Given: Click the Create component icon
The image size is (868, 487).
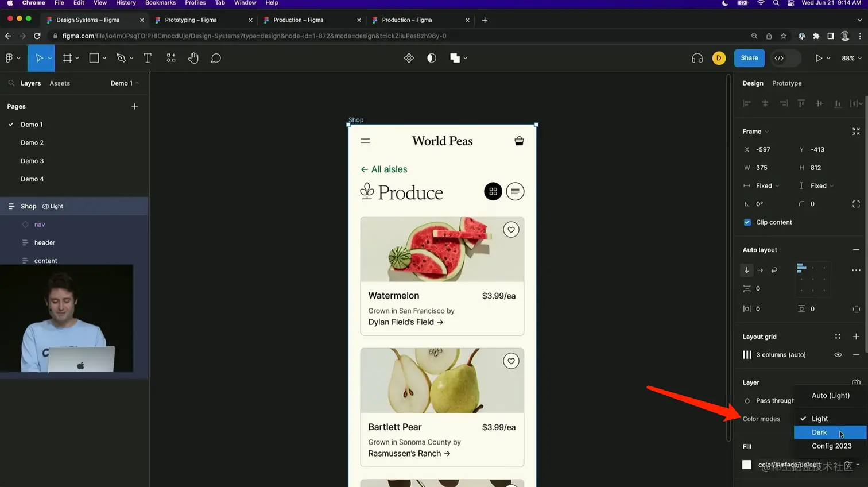Looking at the screenshot, I should pyautogui.click(x=409, y=58).
